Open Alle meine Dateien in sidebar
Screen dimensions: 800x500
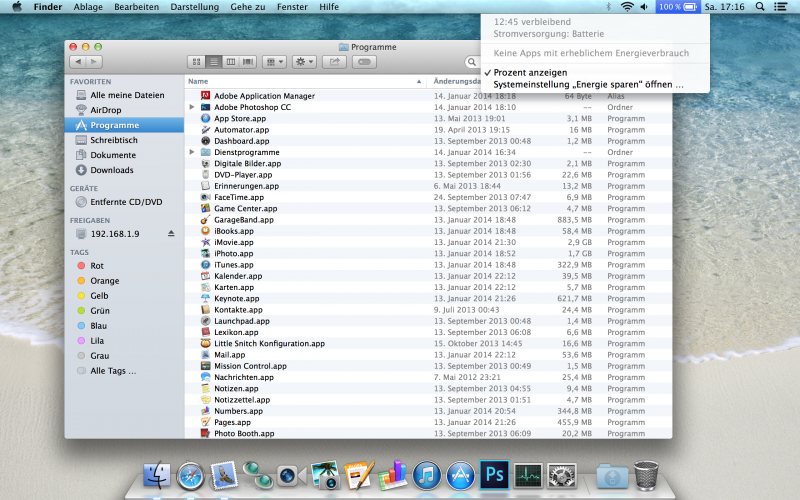pyautogui.click(x=124, y=95)
